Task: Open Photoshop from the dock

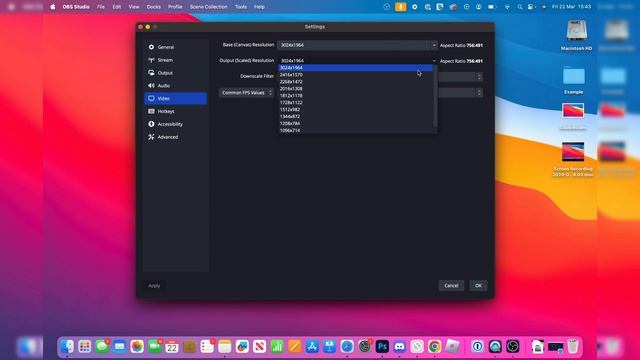Action: point(382,347)
